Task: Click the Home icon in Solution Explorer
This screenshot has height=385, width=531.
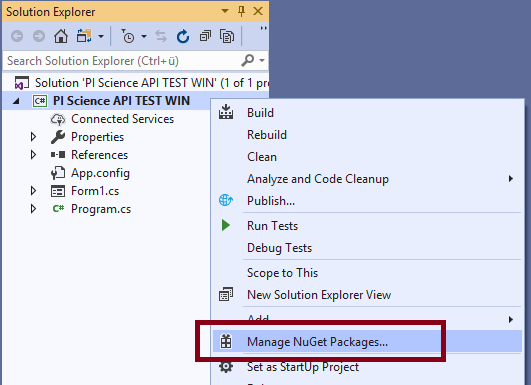Action: 61,36
